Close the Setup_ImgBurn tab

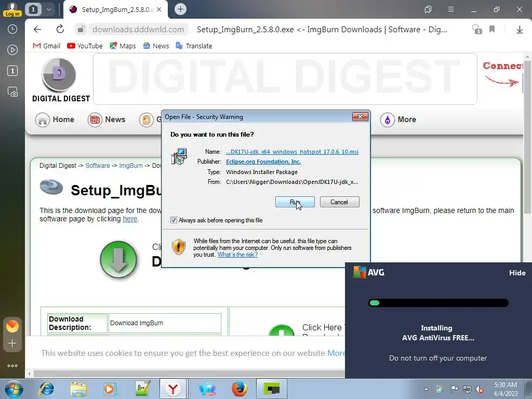pos(159,9)
